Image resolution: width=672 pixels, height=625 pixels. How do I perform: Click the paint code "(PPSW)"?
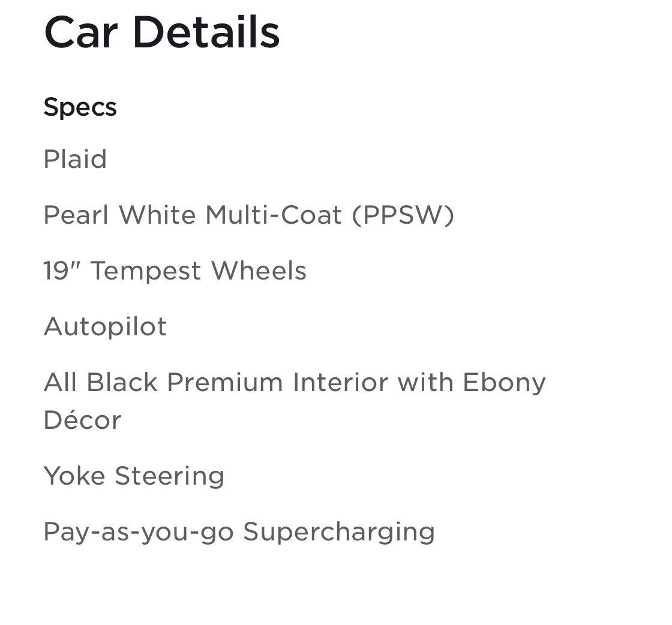[x=403, y=215]
